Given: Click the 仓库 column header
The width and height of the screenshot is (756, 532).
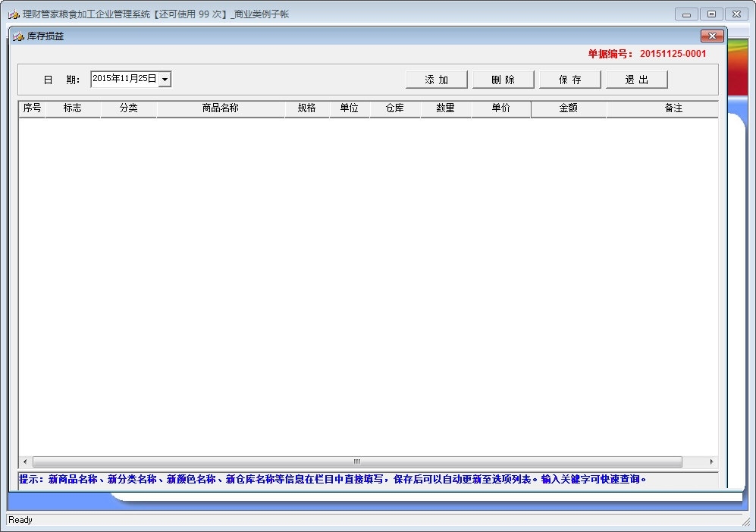Looking at the screenshot, I should 395,108.
